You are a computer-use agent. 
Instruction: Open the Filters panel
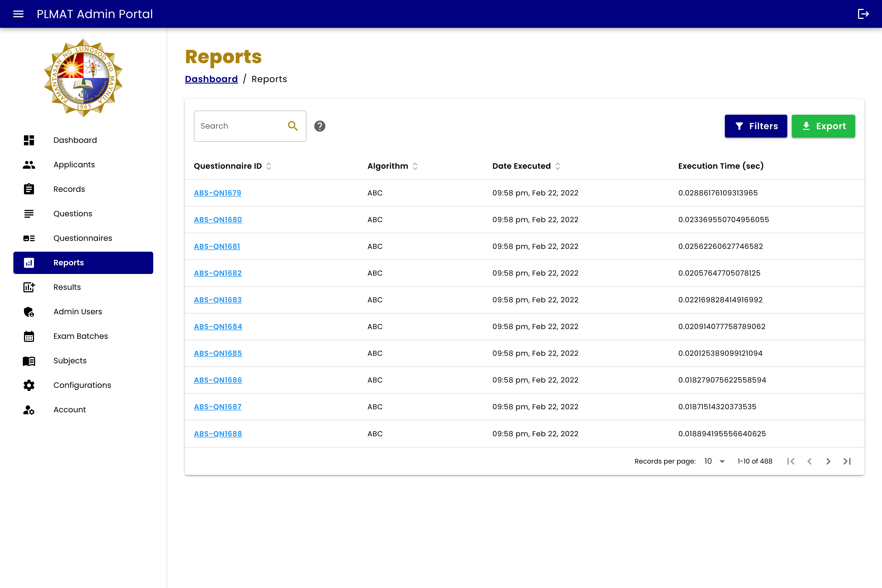pos(756,126)
